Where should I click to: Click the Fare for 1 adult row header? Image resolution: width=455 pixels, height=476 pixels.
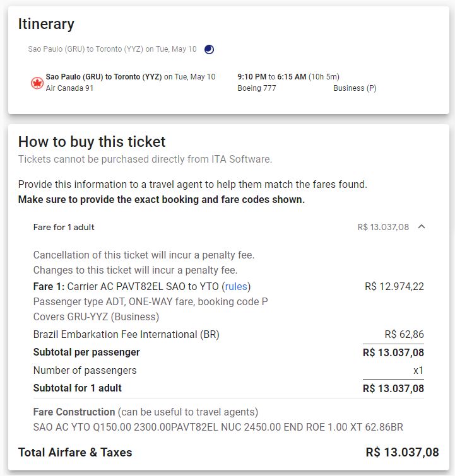click(229, 227)
